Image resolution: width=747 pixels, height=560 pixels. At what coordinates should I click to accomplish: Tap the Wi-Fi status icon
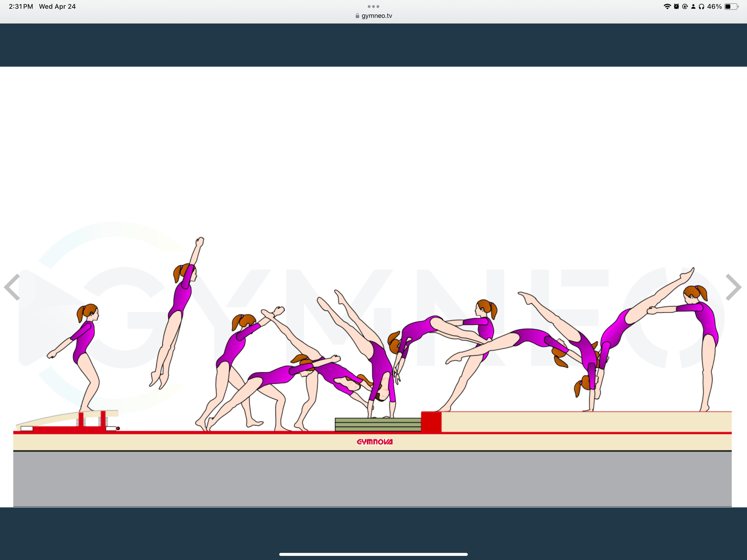pos(667,6)
